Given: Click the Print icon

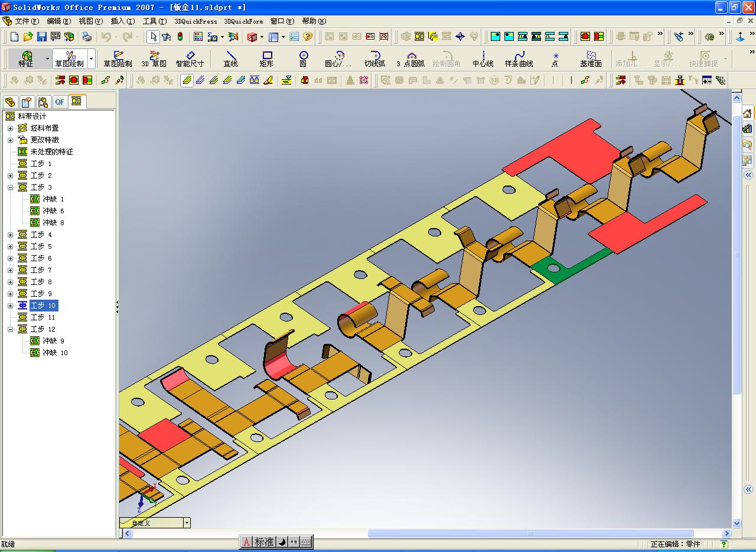Looking at the screenshot, I should [x=87, y=37].
